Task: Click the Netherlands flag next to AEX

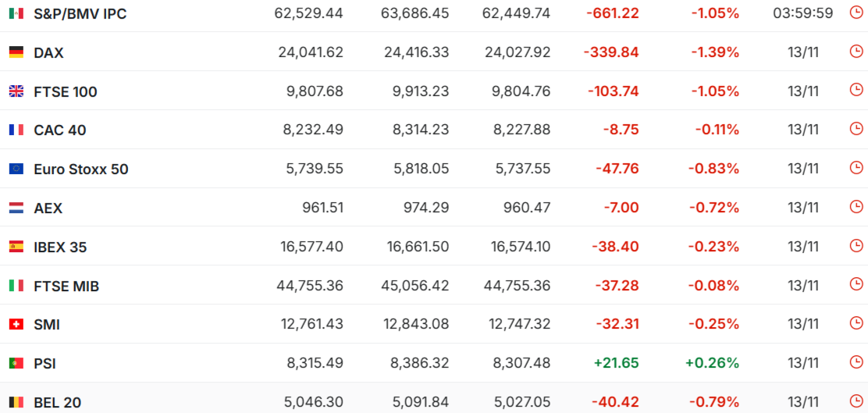Action: click(16, 208)
